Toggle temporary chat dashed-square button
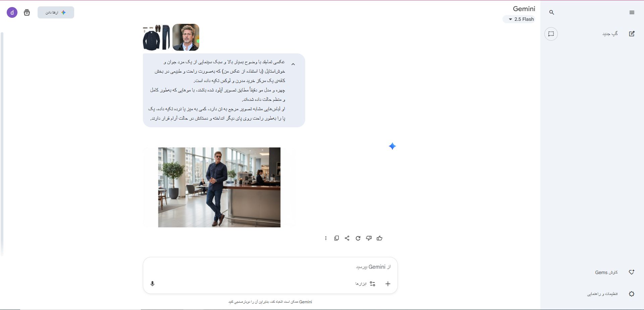 click(551, 34)
